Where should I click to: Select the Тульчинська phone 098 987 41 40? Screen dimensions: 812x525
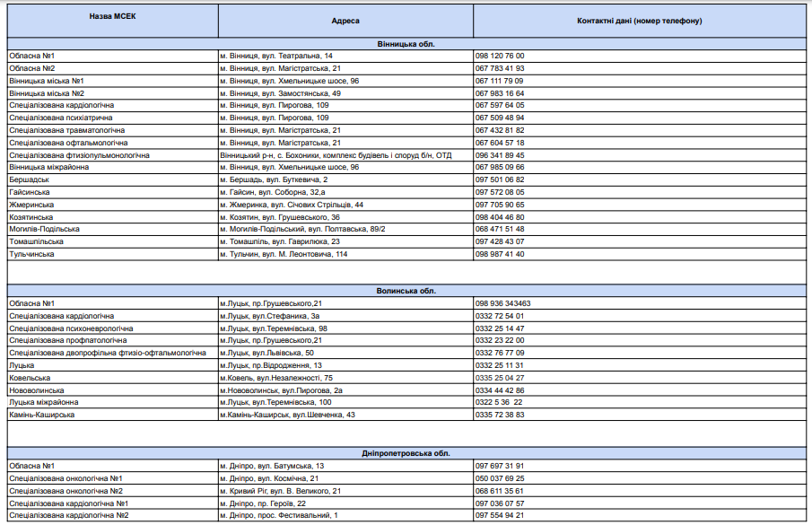click(500, 254)
